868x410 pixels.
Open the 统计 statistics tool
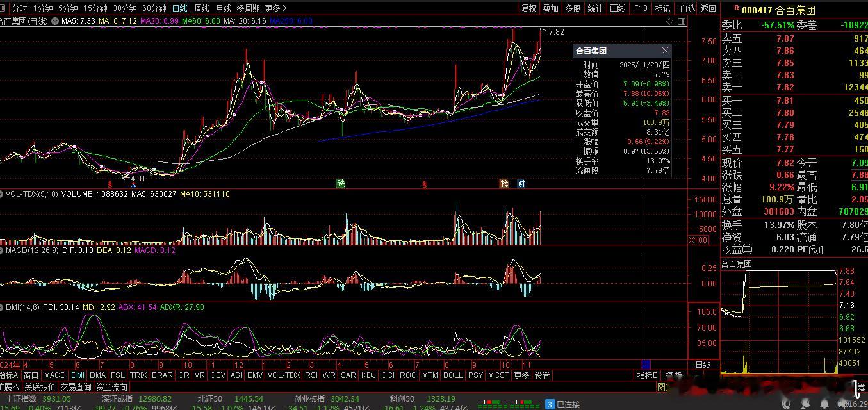click(x=596, y=8)
